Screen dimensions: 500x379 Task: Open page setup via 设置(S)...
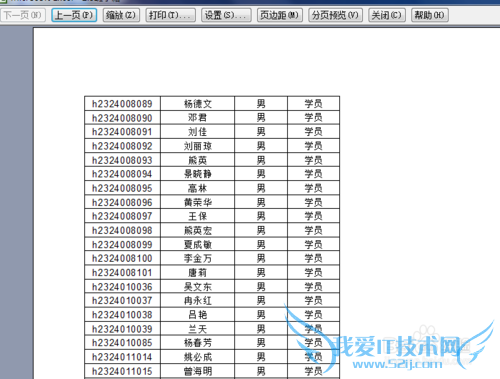coord(226,15)
